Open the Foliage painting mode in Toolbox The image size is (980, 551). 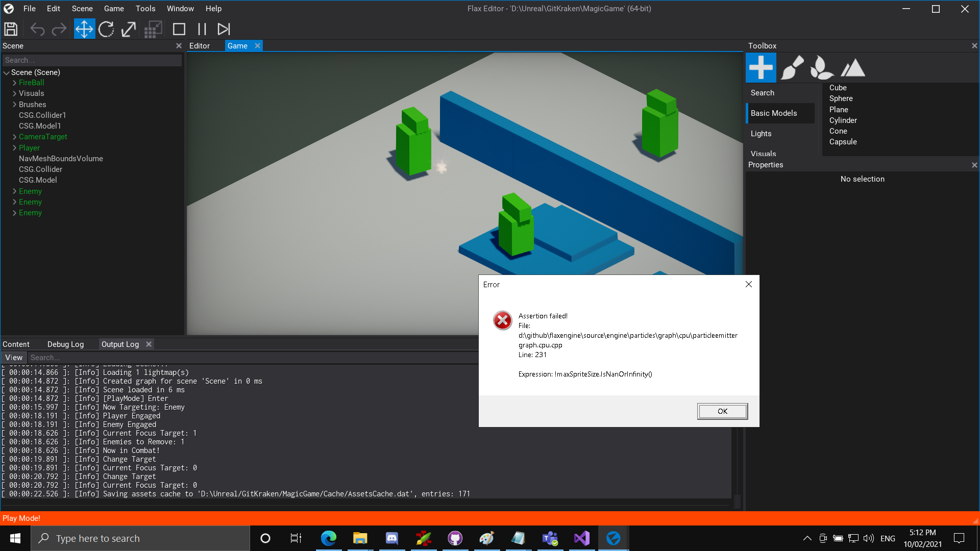(822, 67)
